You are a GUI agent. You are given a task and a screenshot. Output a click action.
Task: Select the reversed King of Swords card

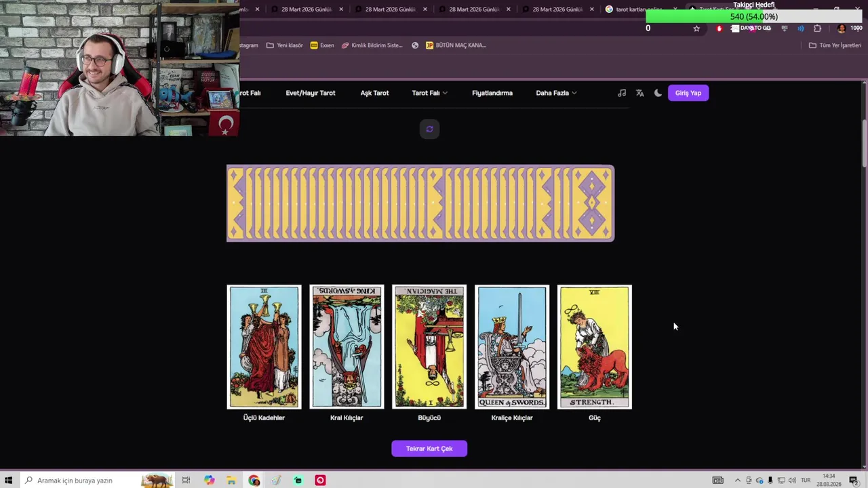347,347
